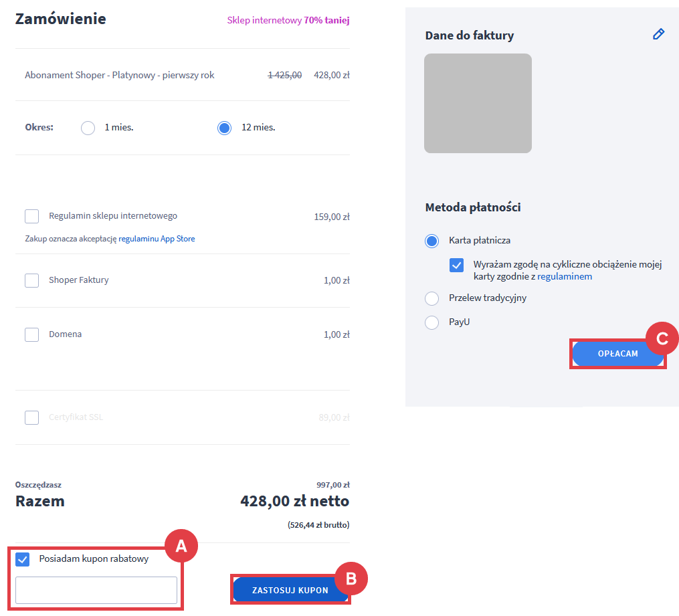Toggle recurring card charge consent checkbox
Screen dimensions: 679x616
pos(456,265)
